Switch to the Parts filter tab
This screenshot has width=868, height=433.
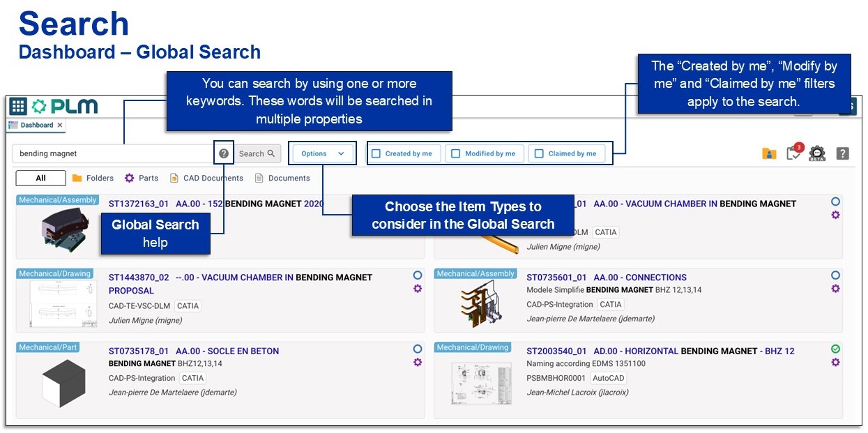tap(142, 178)
